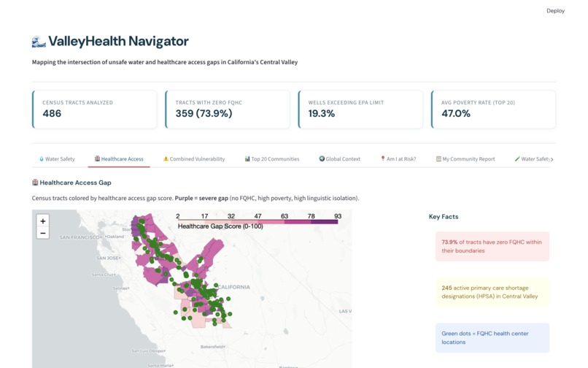Click the Healthcare Gap Score (0-100) legend label

(x=220, y=226)
